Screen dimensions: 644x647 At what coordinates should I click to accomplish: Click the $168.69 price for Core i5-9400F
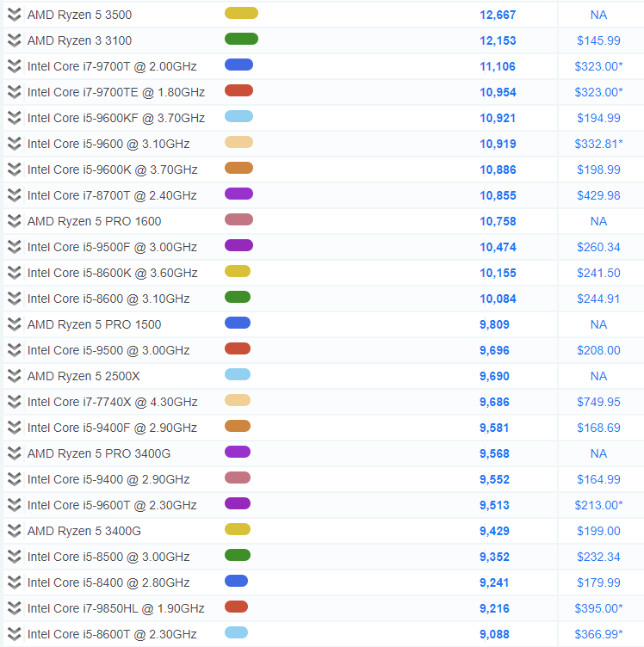[x=598, y=428]
